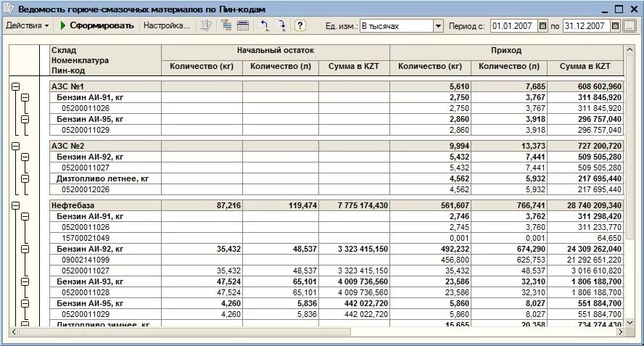Maximize the report window
The width and height of the screenshot is (644, 346).
coord(619,9)
